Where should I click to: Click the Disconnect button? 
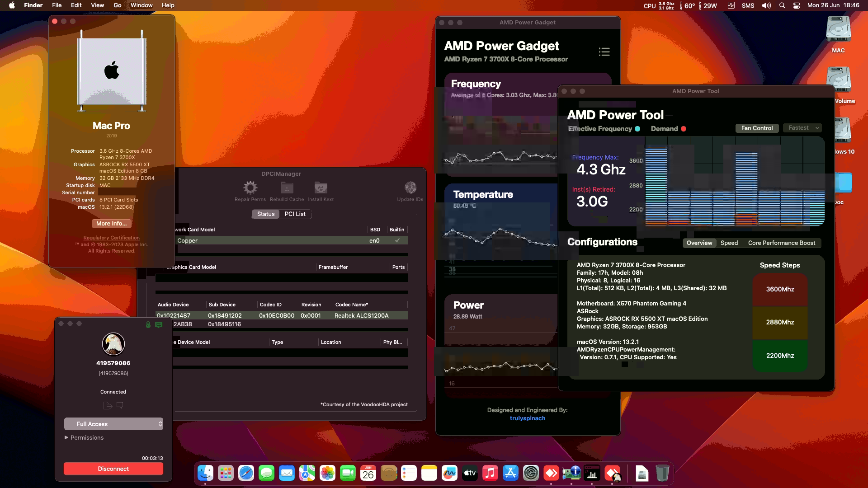tap(113, 469)
